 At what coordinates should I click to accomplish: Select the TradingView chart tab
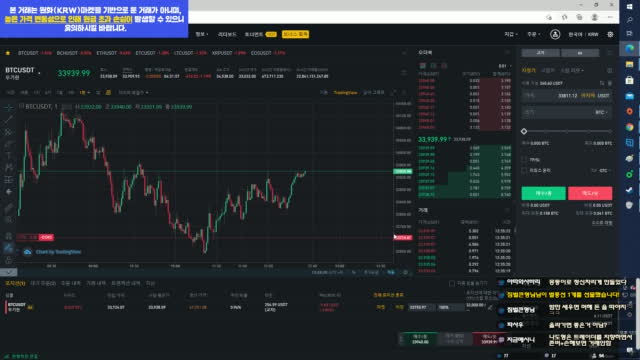pyautogui.click(x=345, y=93)
